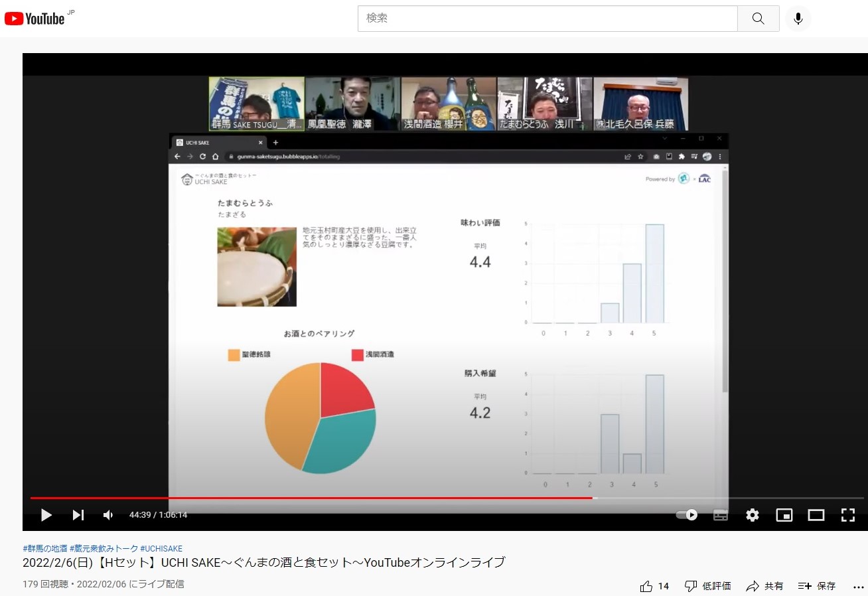
Task: Open the #群馬の地酒 hashtag link
Action: pos(45,549)
